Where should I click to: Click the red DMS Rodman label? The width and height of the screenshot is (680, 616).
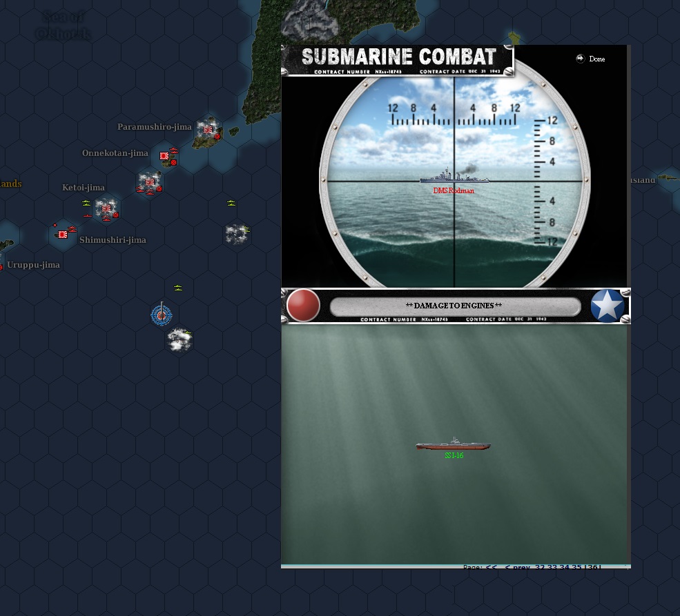click(x=454, y=190)
